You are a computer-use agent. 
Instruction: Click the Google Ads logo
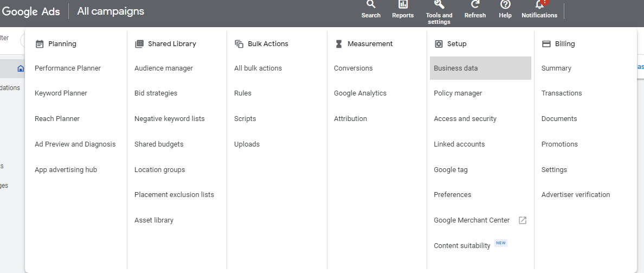coord(31,11)
